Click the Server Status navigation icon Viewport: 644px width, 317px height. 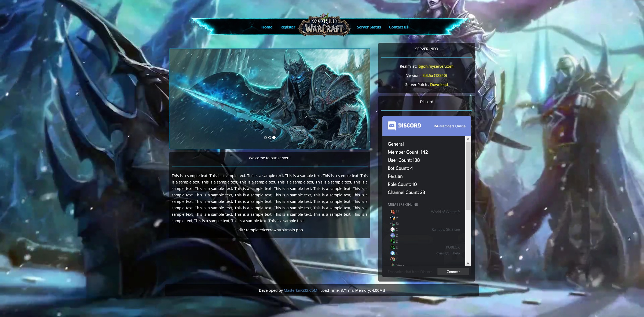pyautogui.click(x=368, y=27)
